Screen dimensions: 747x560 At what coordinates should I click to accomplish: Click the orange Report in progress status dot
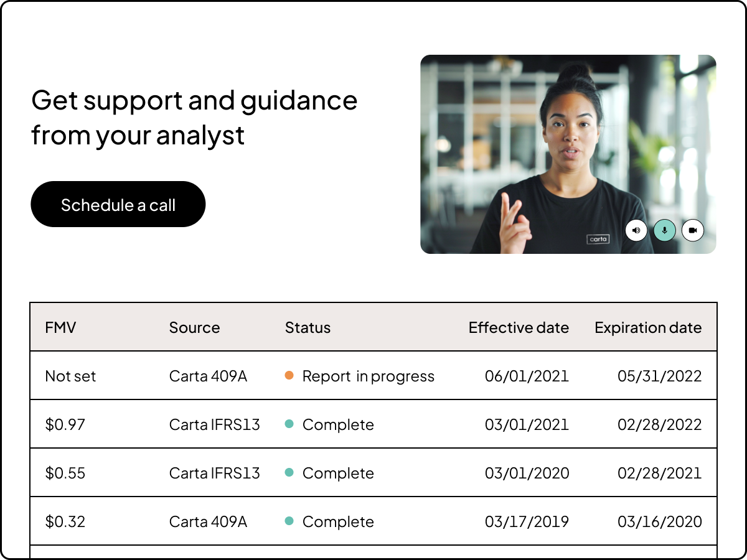point(290,376)
